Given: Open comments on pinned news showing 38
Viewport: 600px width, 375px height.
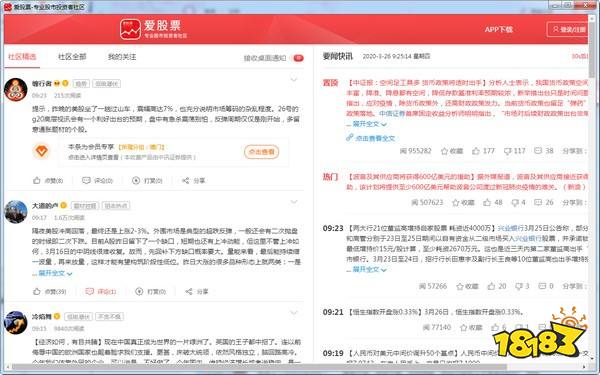Looking at the screenshot, I should [544, 151].
